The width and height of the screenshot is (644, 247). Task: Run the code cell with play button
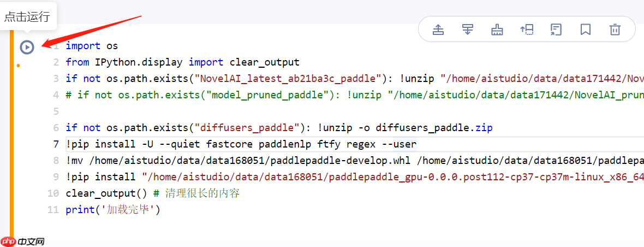tap(27, 47)
